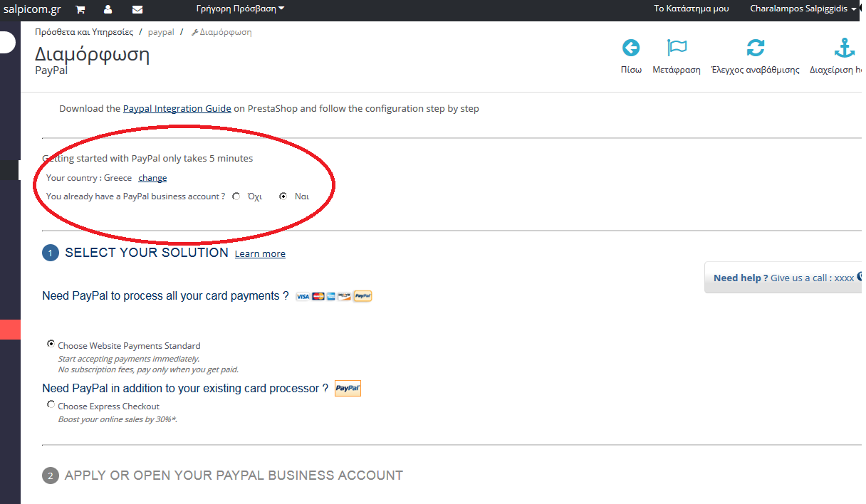Click the Έλεγχος αναβάθμισης refresh icon

[x=756, y=48]
